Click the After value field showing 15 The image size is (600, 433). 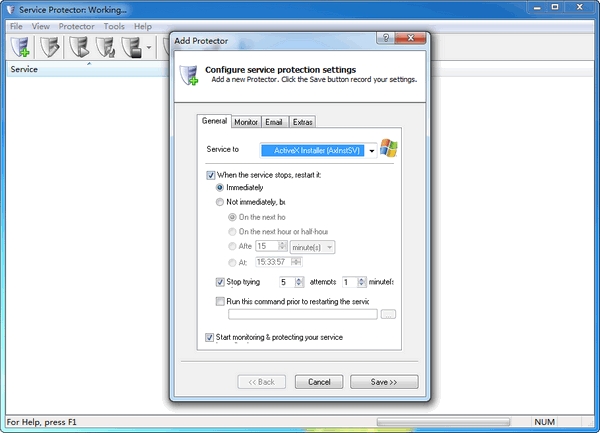267,246
